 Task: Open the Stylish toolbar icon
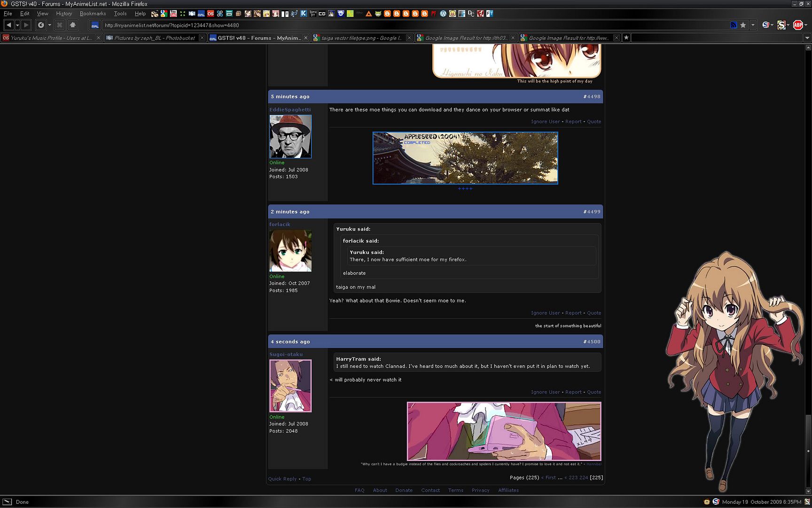[x=781, y=25]
